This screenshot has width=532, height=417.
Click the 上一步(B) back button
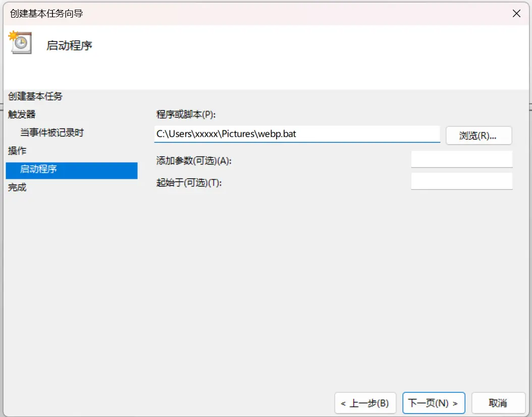(365, 403)
